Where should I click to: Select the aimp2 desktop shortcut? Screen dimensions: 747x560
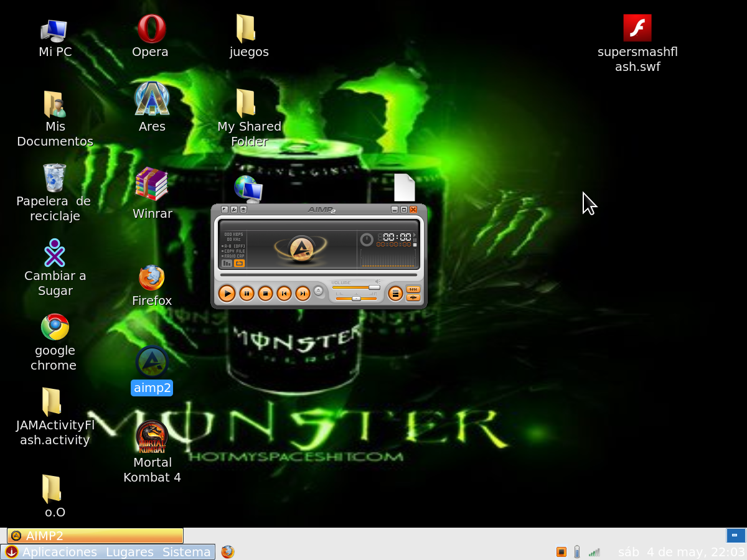pyautogui.click(x=152, y=371)
